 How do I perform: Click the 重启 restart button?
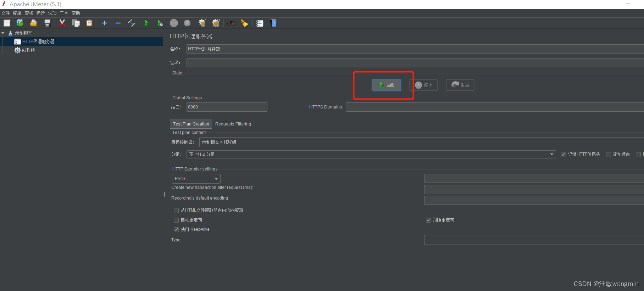(460, 85)
